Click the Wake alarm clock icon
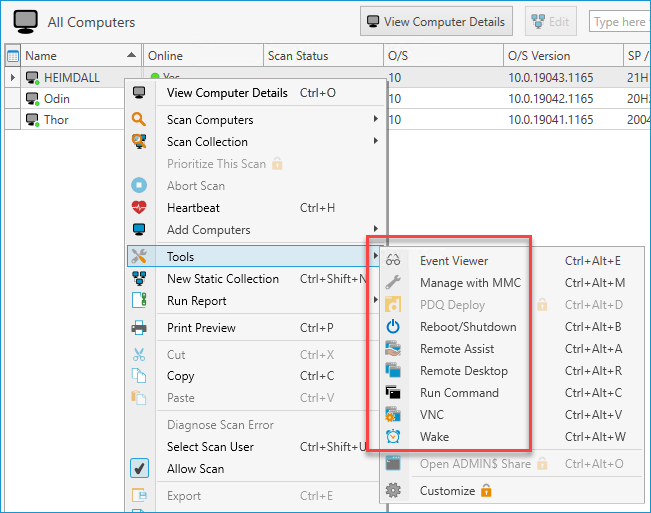Viewport: 651px width, 513px height. (x=393, y=436)
